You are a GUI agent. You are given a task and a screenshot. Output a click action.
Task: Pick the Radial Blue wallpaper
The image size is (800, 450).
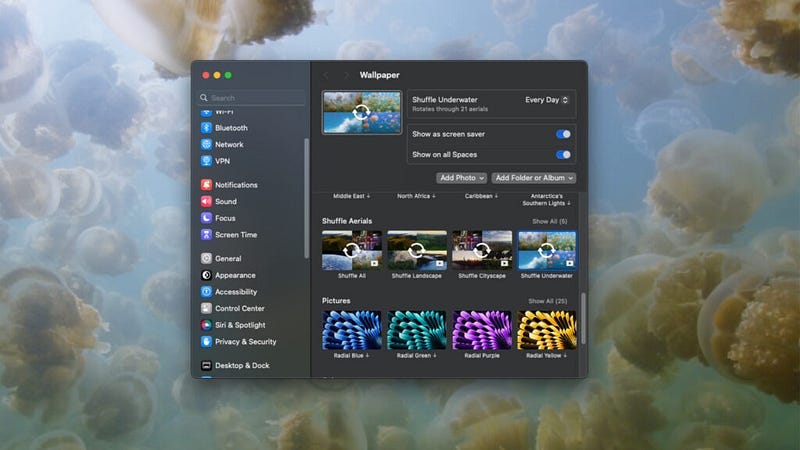click(x=352, y=330)
